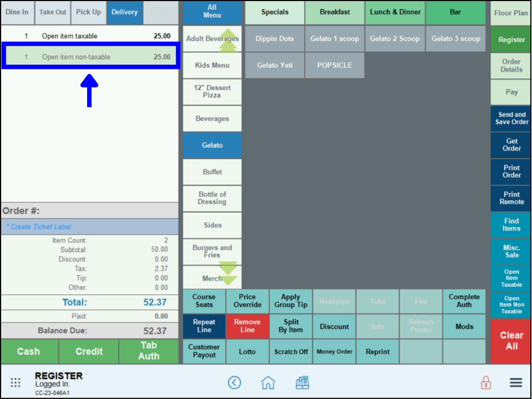Image resolution: width=532 pixels, height=399 pixels.
Task: Toggle the Take Out order type
Action: 52,12
